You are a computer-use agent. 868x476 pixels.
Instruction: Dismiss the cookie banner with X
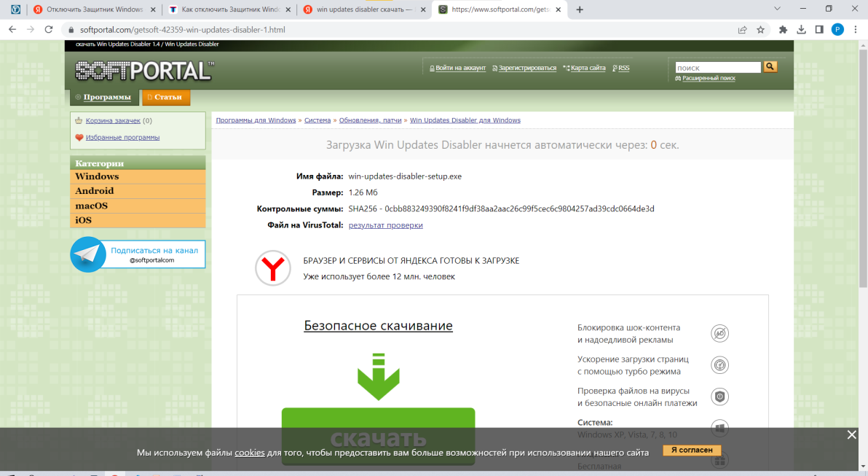[851, 435]
